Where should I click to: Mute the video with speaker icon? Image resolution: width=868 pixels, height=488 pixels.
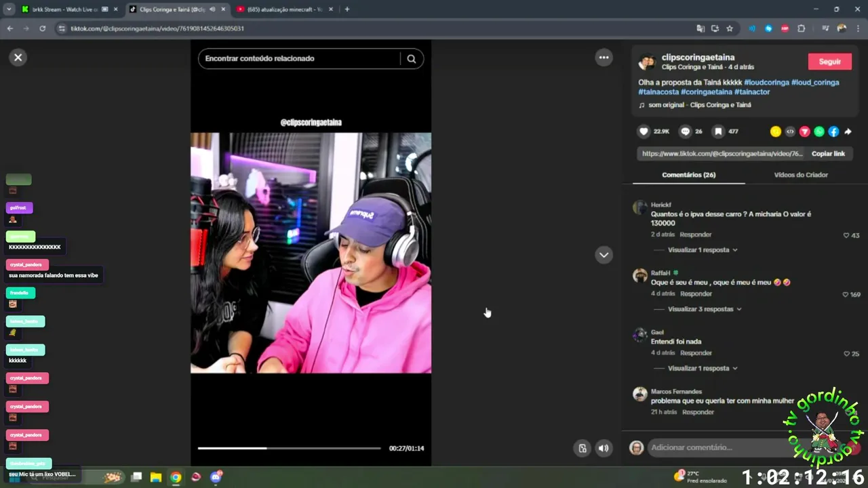click(604, 448)
